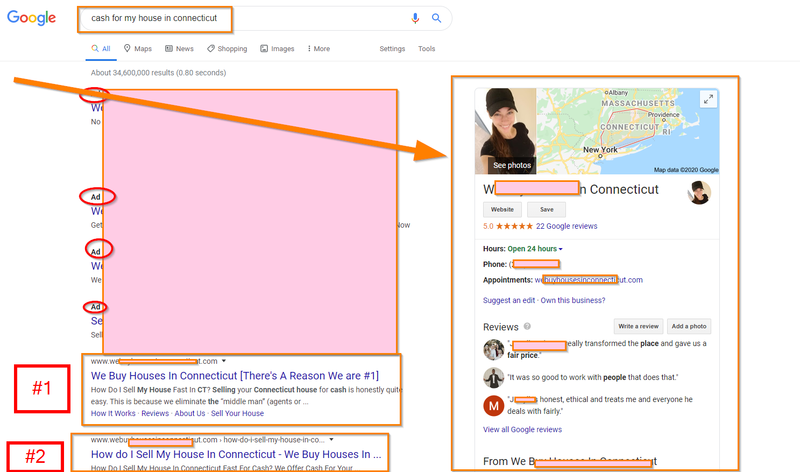
Task: Click the Save button in business panel
Action: (546, 210)
